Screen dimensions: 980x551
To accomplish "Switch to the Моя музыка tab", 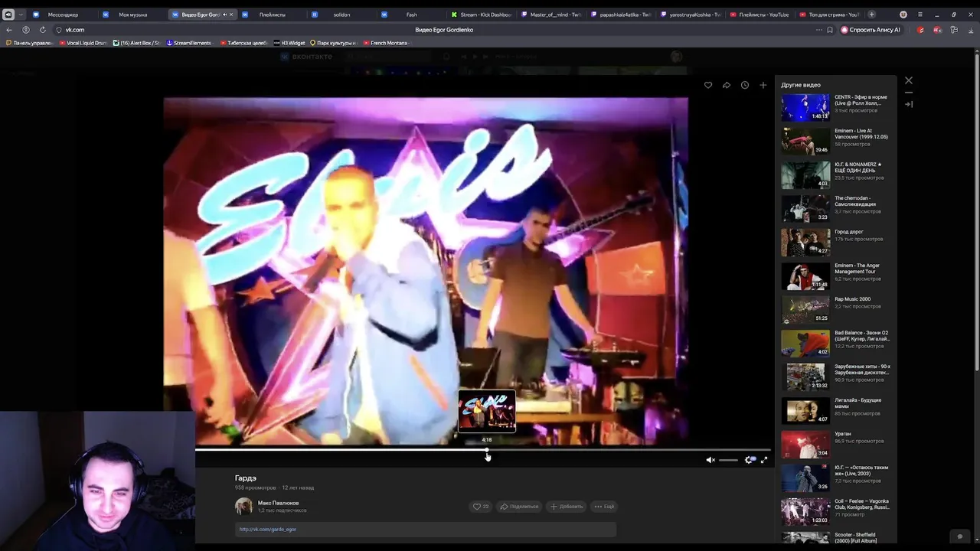I will click(x=132, y=15).
